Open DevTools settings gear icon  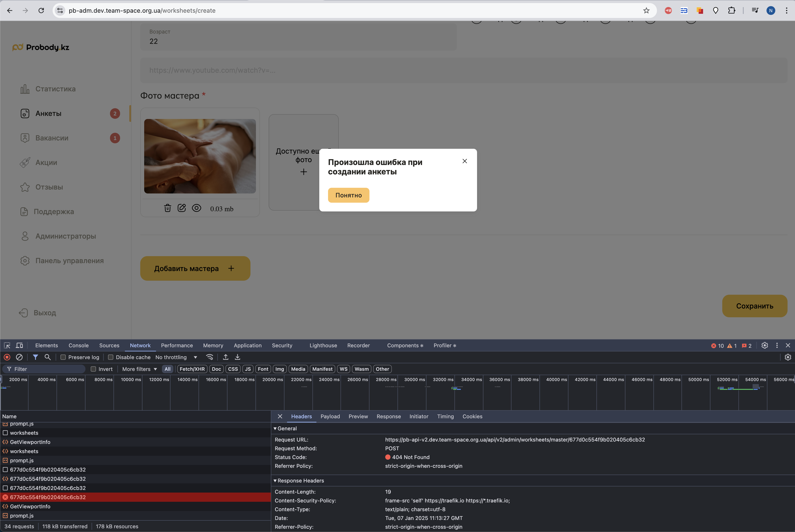coord(765,345)
